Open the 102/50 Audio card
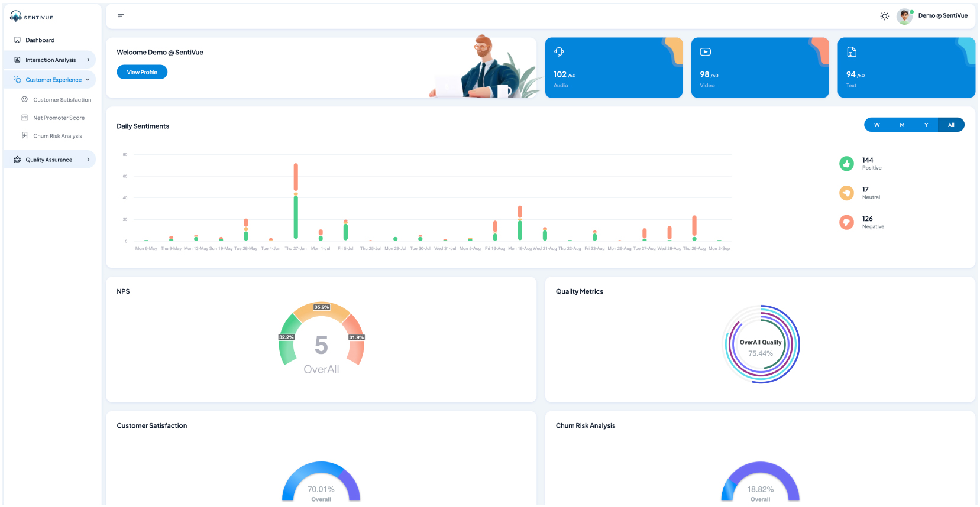 [x=613, y=67]
